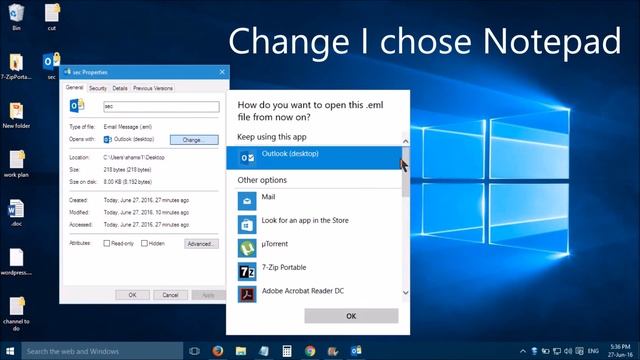Click the app list scroll-up arrow

[x=405, y=141]
